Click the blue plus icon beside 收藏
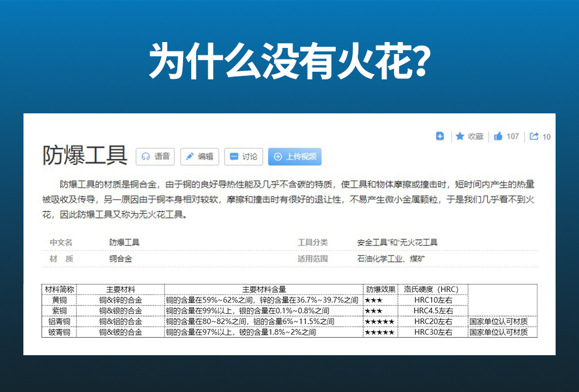579x392 pixels. click(x=440, y=136)
